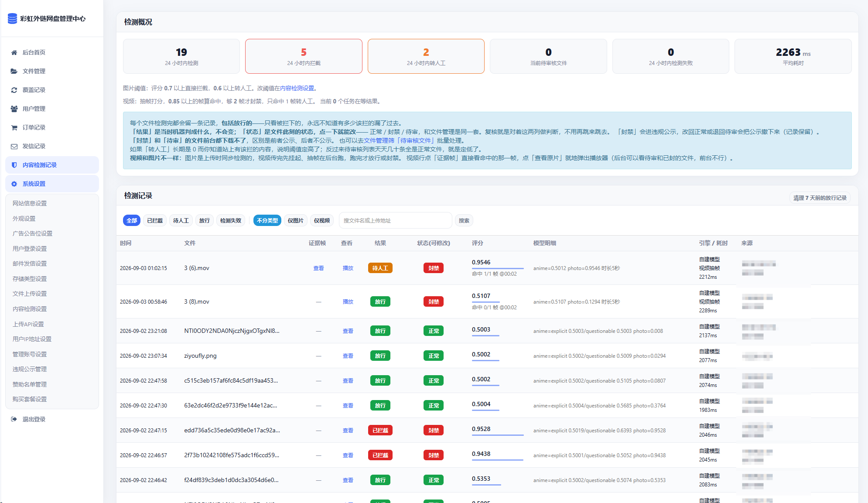868x503 pixels.
Task: Click the 用户管理 users icon
Action: point(14,109)
